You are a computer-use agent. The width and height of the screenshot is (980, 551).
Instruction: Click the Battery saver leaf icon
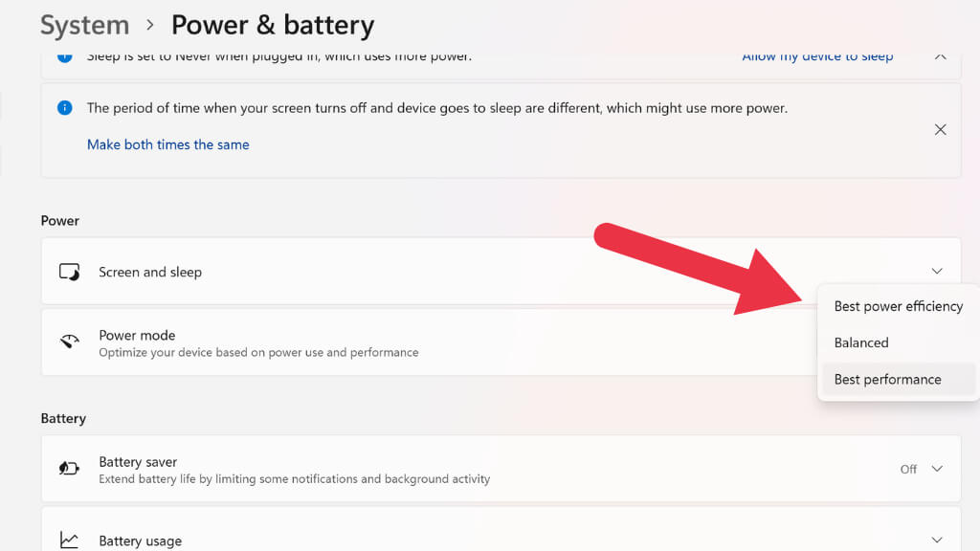coord(69,469)
